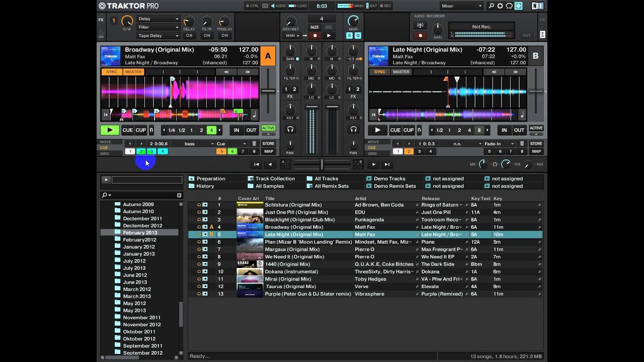Jump to start of track on Deck A

pyautogui.click(x=106, y=115)
